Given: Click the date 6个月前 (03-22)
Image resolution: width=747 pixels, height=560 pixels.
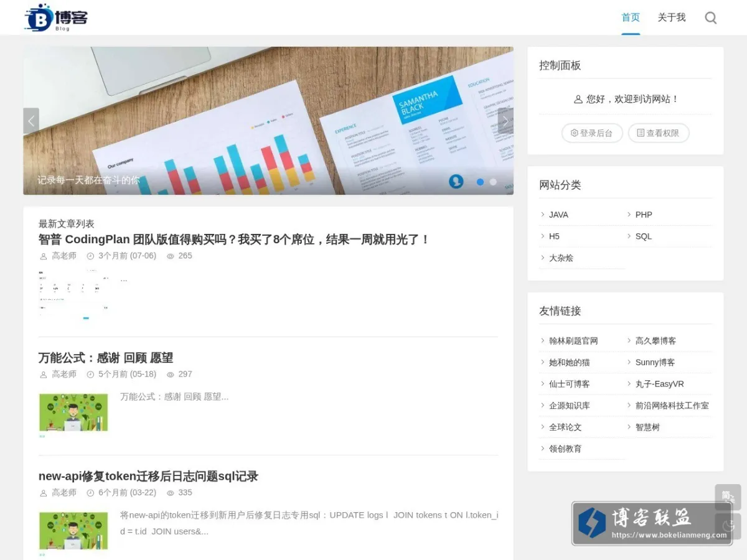Looking at the screenshot, I should (127, 492).
